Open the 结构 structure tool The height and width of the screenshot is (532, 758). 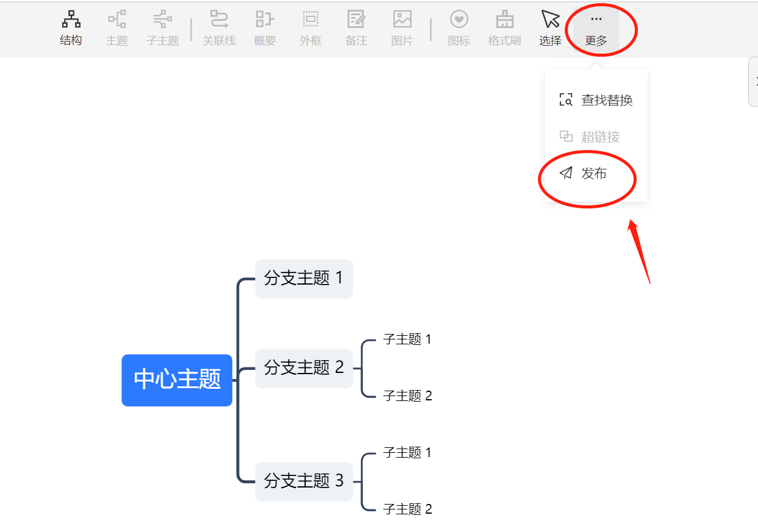point(71,28)
